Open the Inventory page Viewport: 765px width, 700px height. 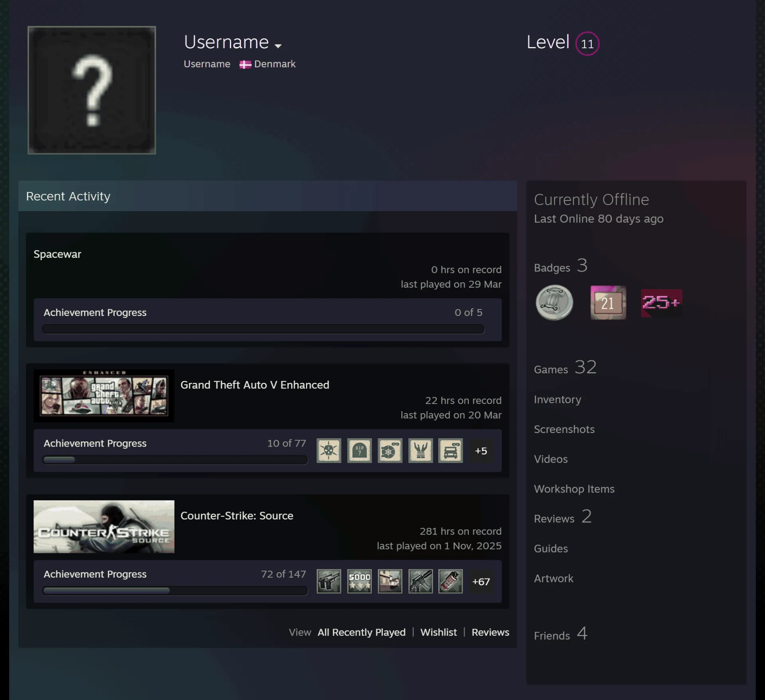557,399
